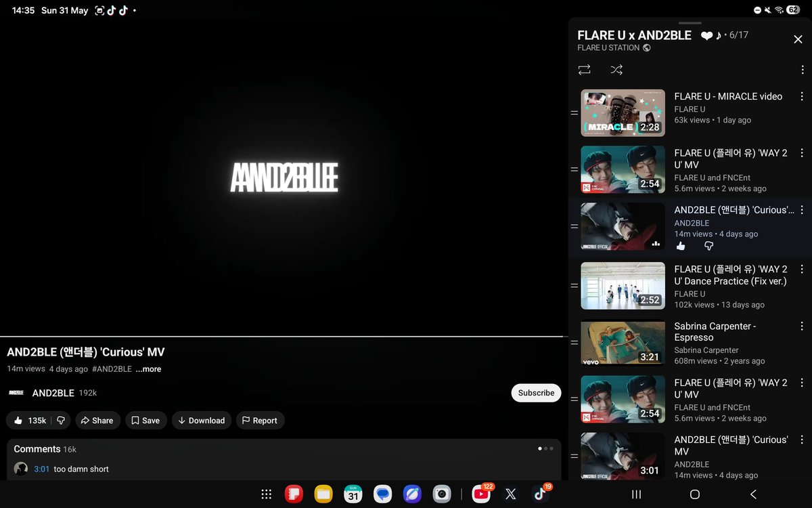Select the comments carousel page dots
This screenshot has height=508, width=812.
545,448
